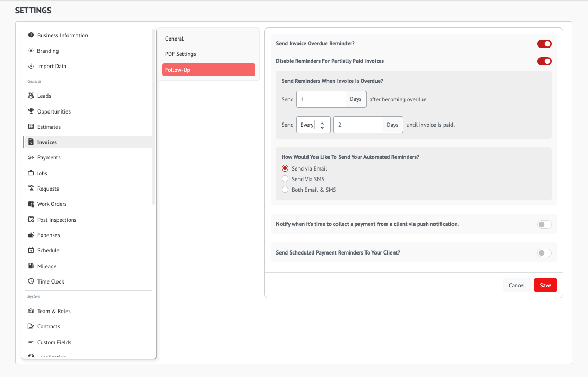Click the Opportunities trophy icon
Viewport: 588px width, 377px height.
pos(31,111)
